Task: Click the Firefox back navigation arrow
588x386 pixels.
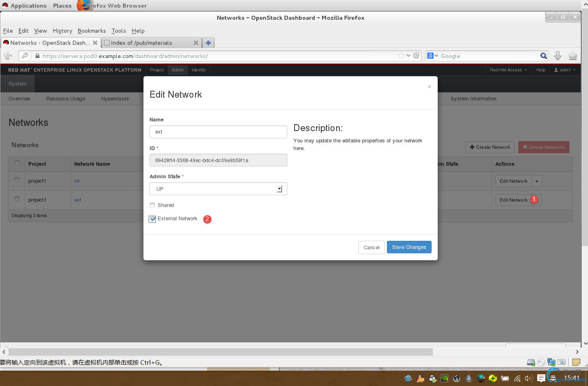Action: [8, 56]
